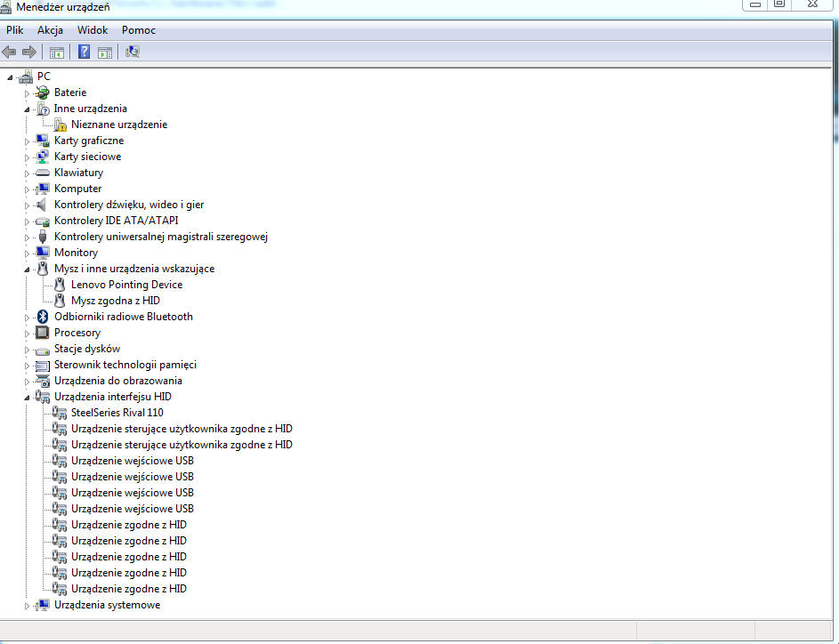Screen dimensions: 839x644
Task: Scan for hardware changes with the toolbar icon
Action: [132, 52]
